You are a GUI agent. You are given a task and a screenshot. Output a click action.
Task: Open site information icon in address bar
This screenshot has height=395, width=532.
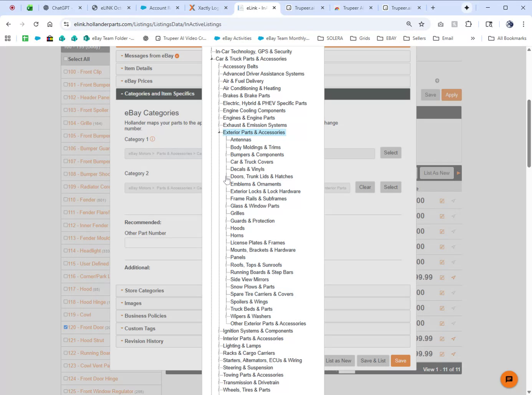click(x=66, y=24)
